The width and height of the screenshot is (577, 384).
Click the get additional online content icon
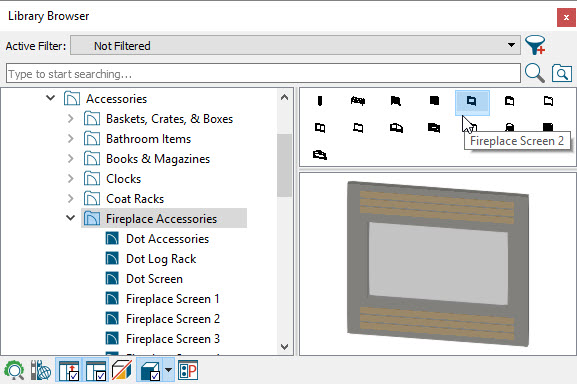[x=40, y=370]
